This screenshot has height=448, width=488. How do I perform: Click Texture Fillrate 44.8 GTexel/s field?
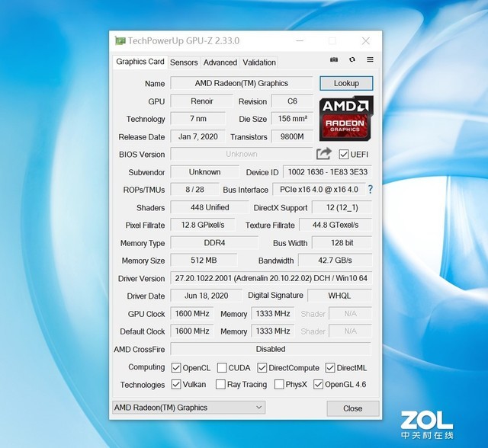tap(335, 225)
